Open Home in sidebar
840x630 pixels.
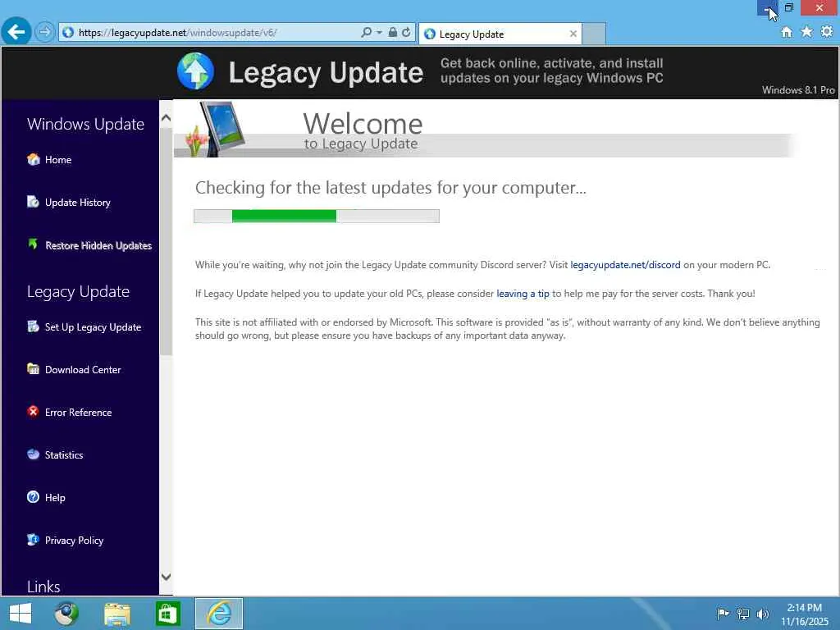click(x=58, y=160)
